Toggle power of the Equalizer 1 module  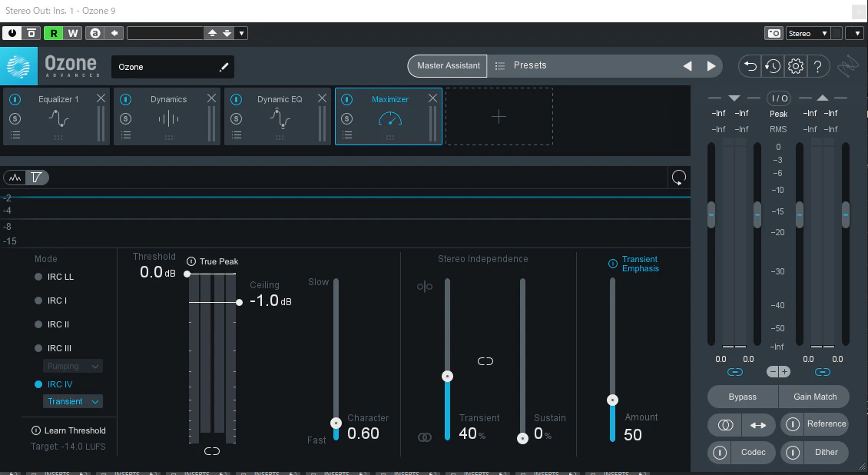click(x=15, y=99)
